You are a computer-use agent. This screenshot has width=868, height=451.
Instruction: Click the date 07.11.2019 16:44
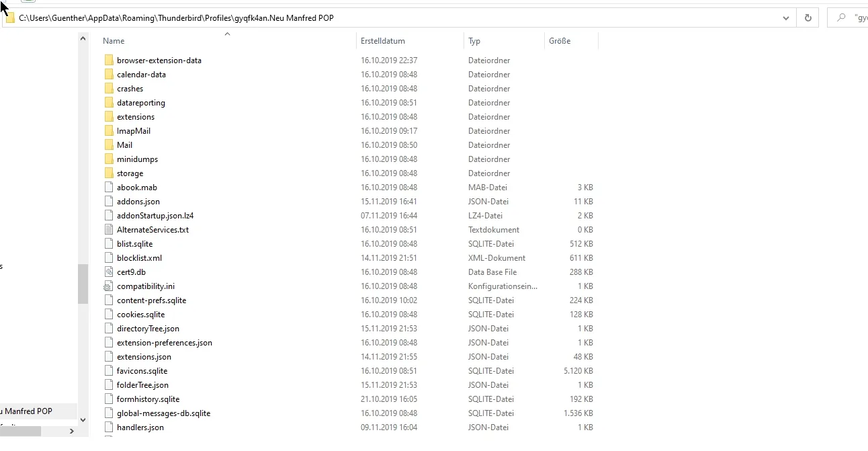(389, 216)
